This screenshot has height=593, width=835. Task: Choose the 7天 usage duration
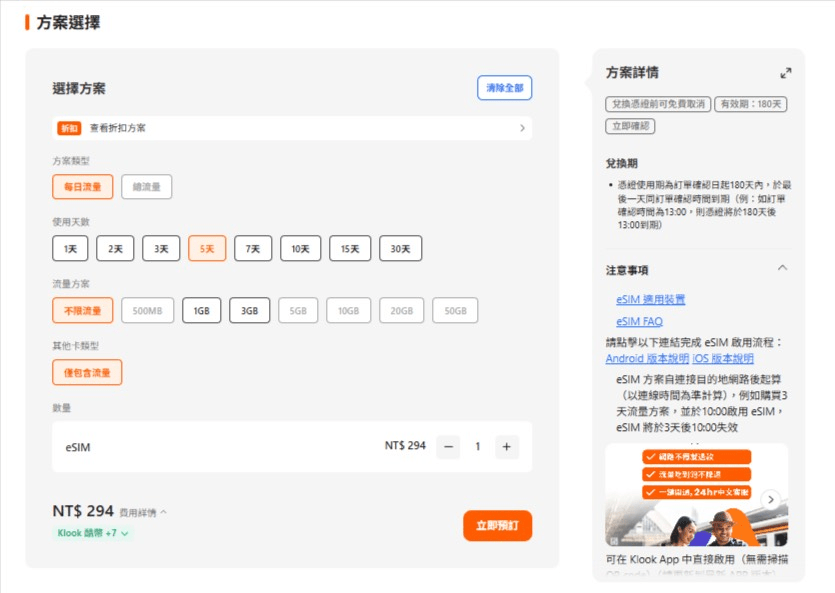[x=253, y=249]
